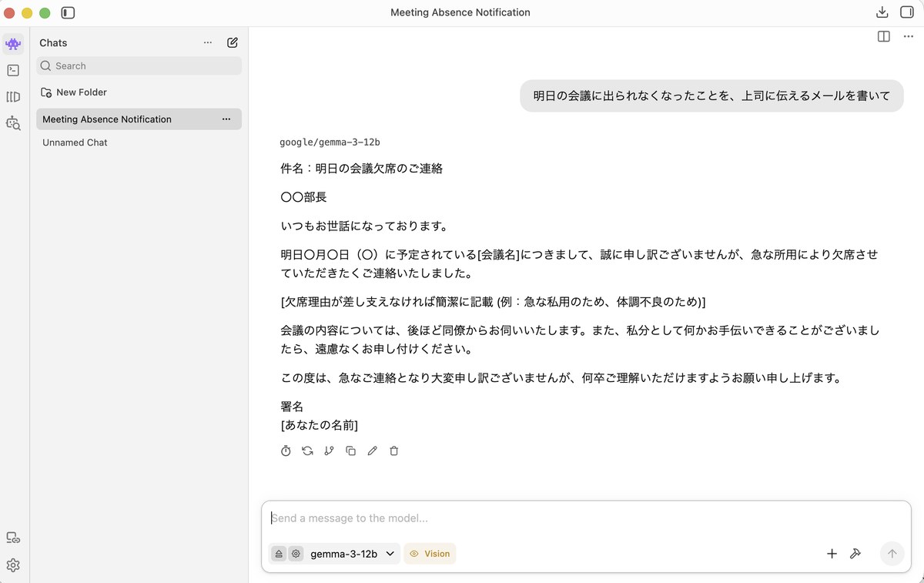Click the link icon above the settings gear
The image size is (924, 583).
click(13, 538)
